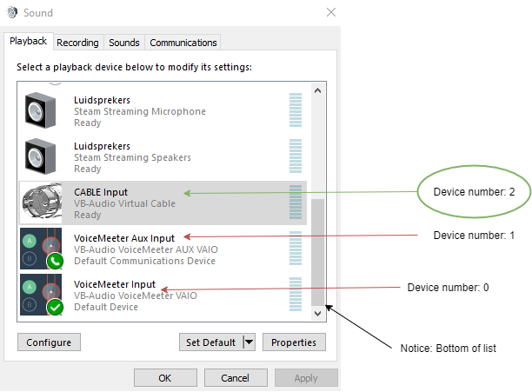Select Luidsprekers Steam Streaming Speakers entry
The width and height of the screenshot is (532, 392).
(163, 157)
